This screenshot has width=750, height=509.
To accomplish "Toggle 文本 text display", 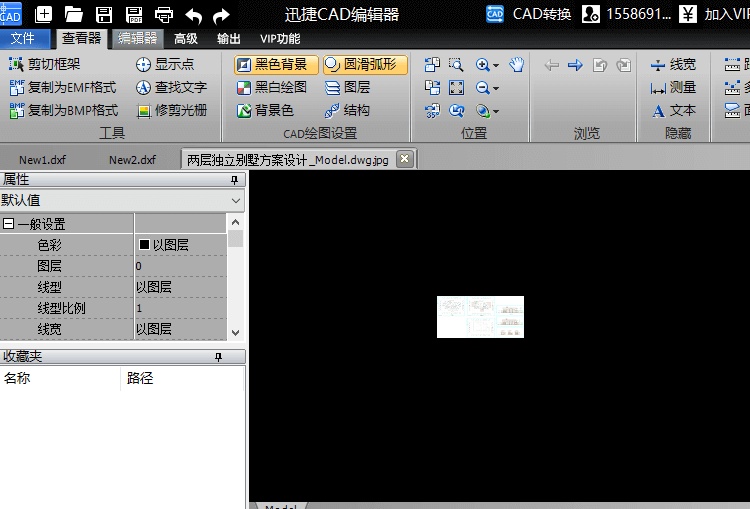I will [x=673, y=111].
